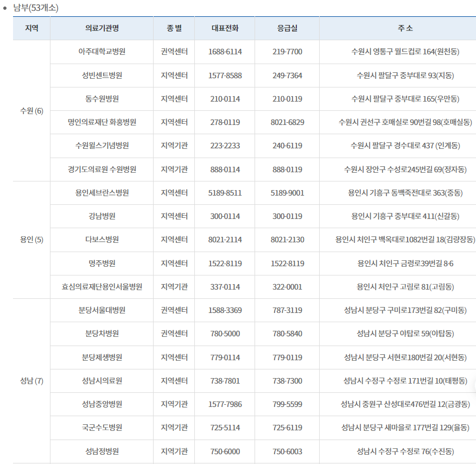Select 명인의료재단 화홍병원 cell

(101, 122)
